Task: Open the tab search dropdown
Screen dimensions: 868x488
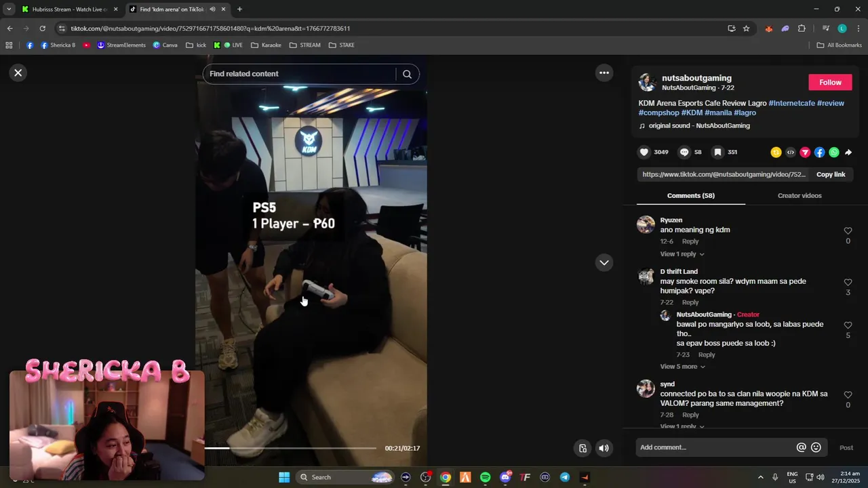Action: coord(9,9)
